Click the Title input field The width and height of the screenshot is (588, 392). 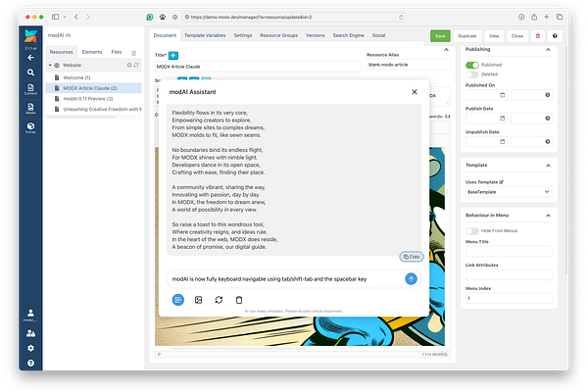click(258, 67)
